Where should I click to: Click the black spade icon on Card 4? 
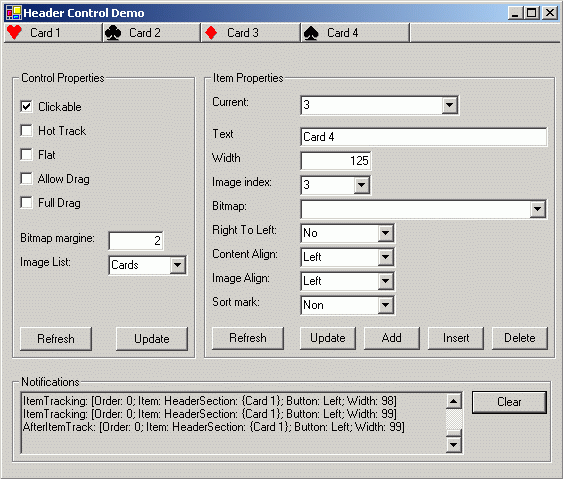311,33
